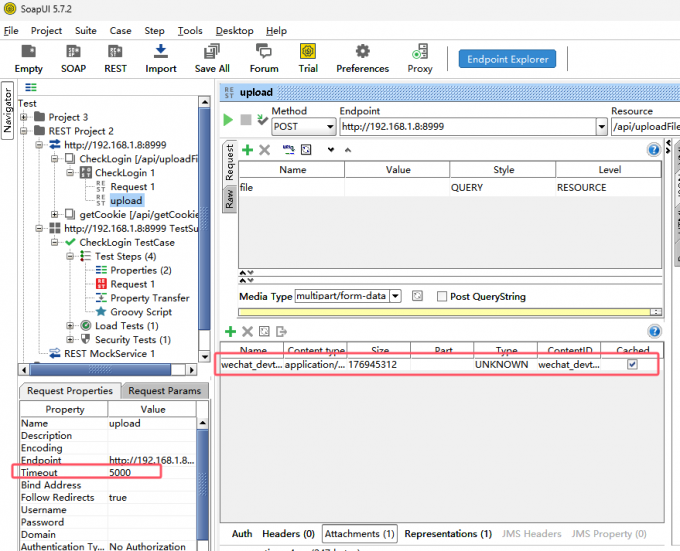The image size is (680, 551).
Task: Move parameter up with arrow icon
Action: tap(348, 150)
